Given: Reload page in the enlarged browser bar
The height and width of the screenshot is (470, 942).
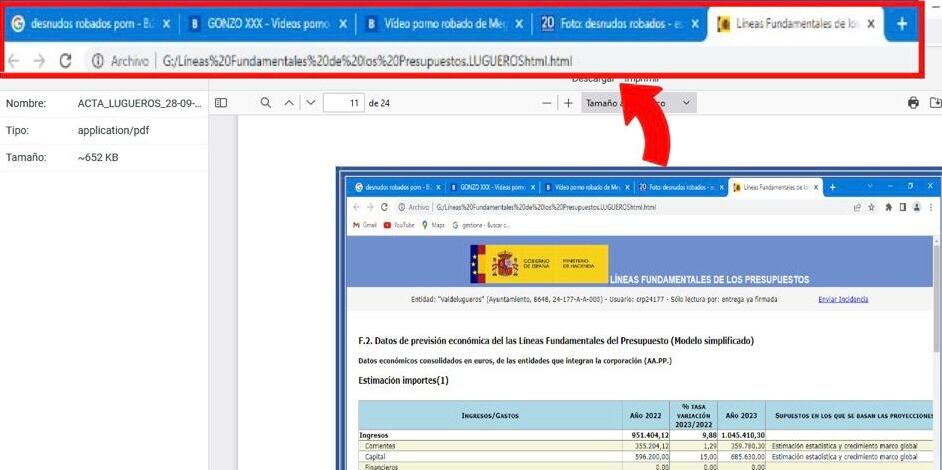Looking at the screenshot, I should (66, 61).
